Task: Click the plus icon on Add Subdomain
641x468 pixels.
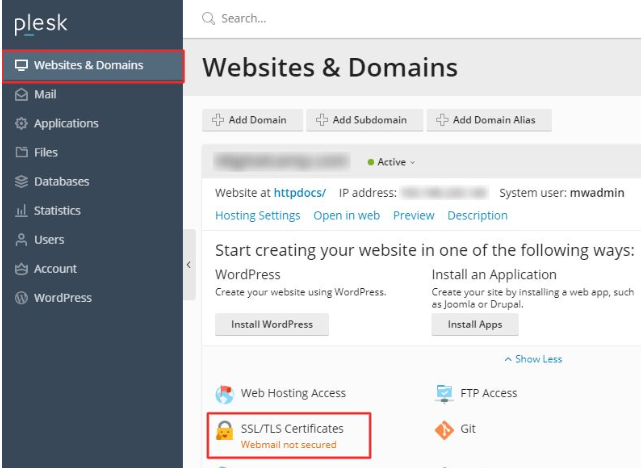Action: pyautogui.click(x=322, y=120)
